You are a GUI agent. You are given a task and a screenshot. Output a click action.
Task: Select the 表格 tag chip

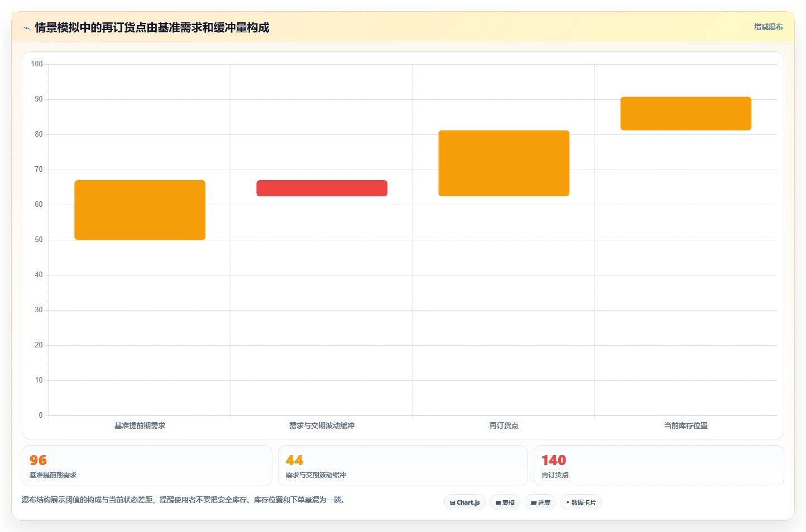(x=505, y=502)
